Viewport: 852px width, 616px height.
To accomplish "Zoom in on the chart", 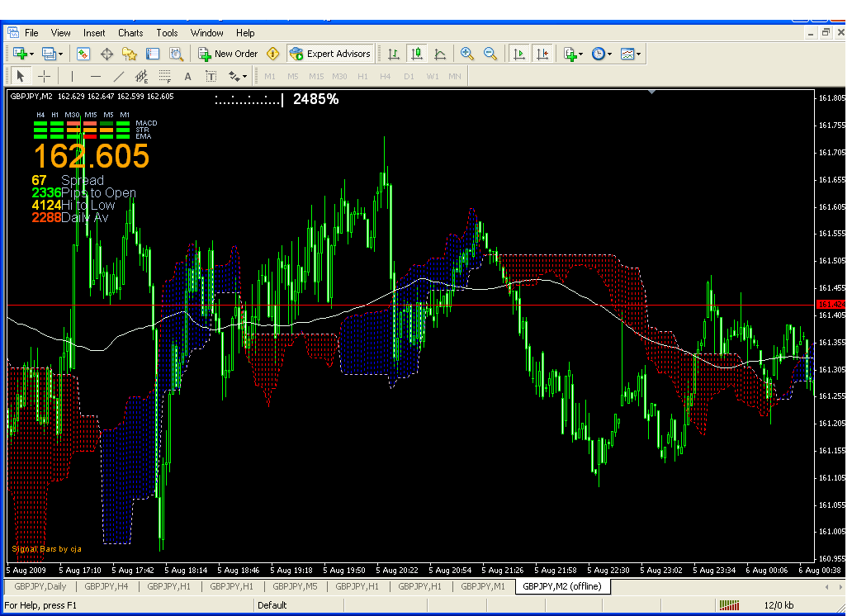I will pos(466,54).
